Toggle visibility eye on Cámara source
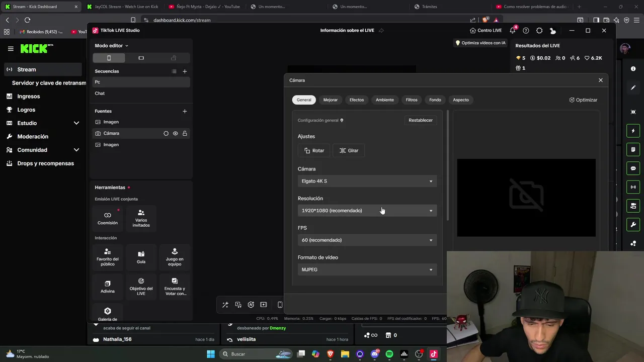644x362 pixels. (x=176, y=133)
